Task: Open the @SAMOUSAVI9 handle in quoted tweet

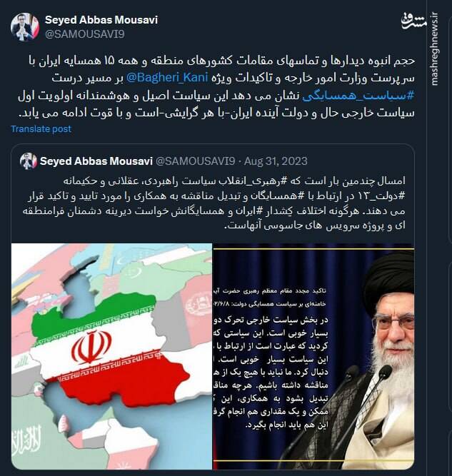Action: [196, 161]
